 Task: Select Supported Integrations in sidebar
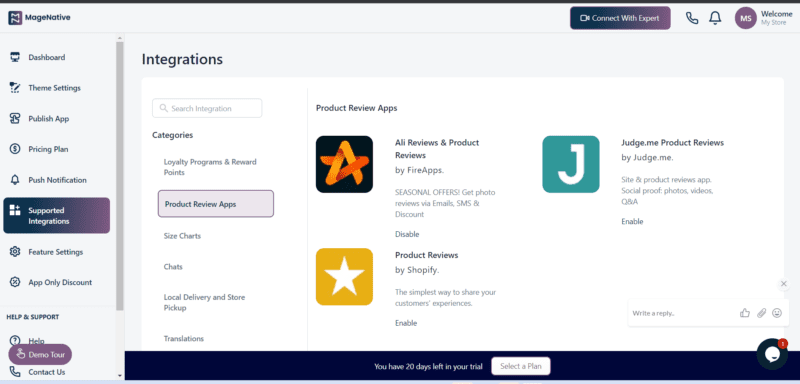pyautogui.click(x=57, y=216)
